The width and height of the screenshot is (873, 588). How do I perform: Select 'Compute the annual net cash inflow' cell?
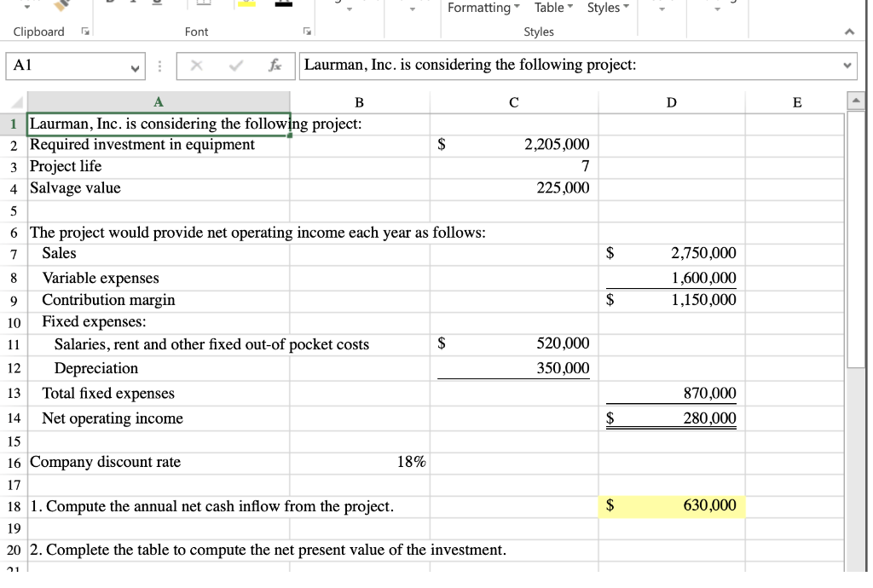point(158,507)
